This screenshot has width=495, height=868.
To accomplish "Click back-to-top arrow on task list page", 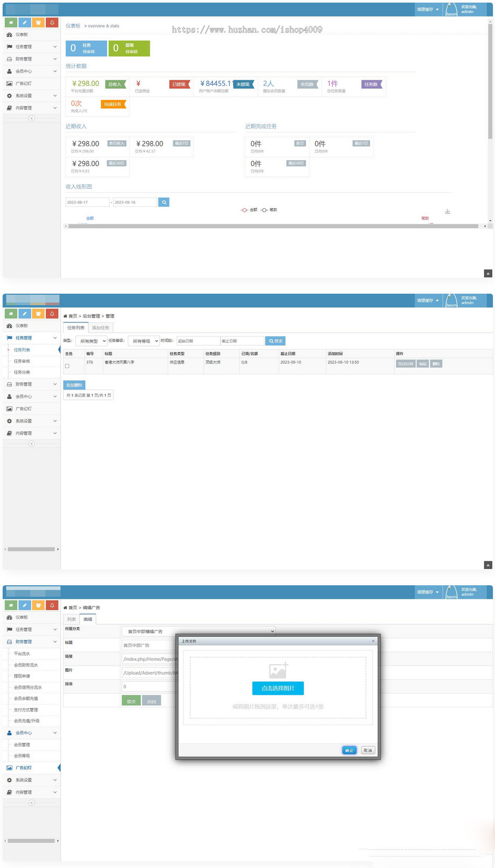I will pos(488,565).
